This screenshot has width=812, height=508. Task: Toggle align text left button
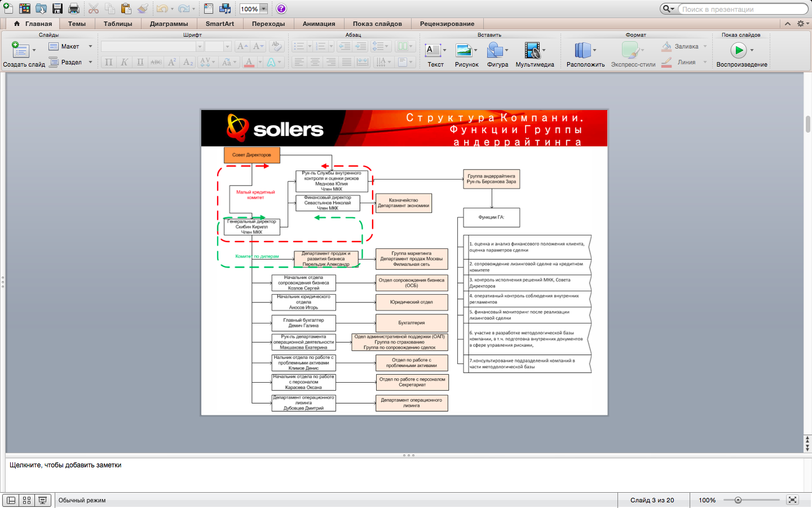click(x=299, y=62)
